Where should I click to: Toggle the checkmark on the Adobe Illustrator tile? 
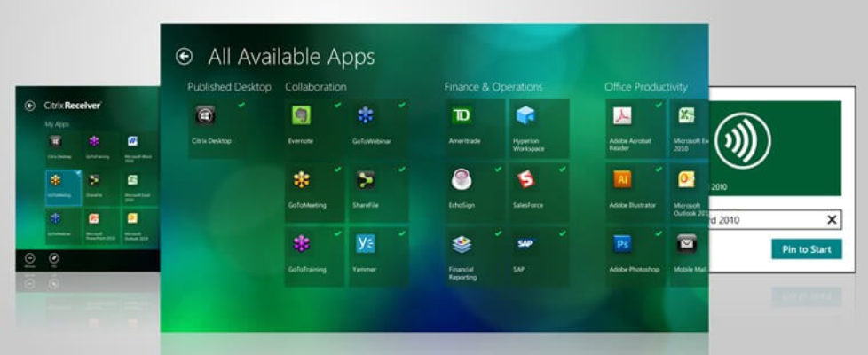pyautogui.click(x=659, y=169)
